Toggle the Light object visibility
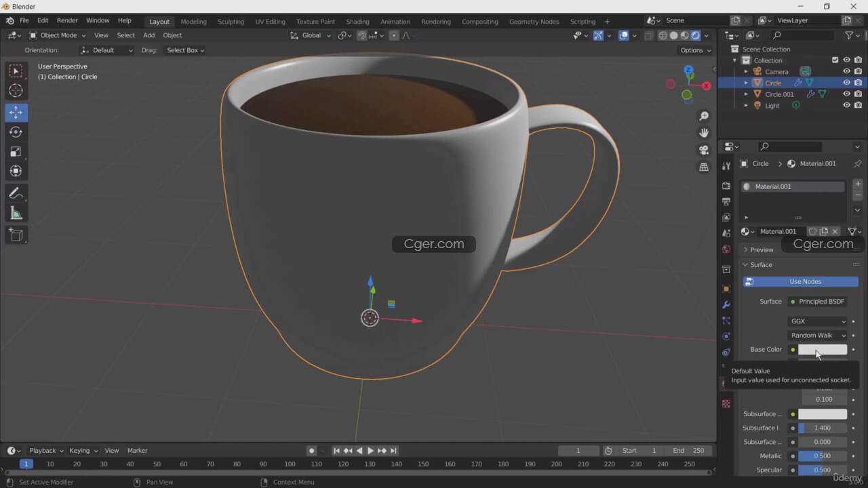The image size is (868, 488). 846,106
